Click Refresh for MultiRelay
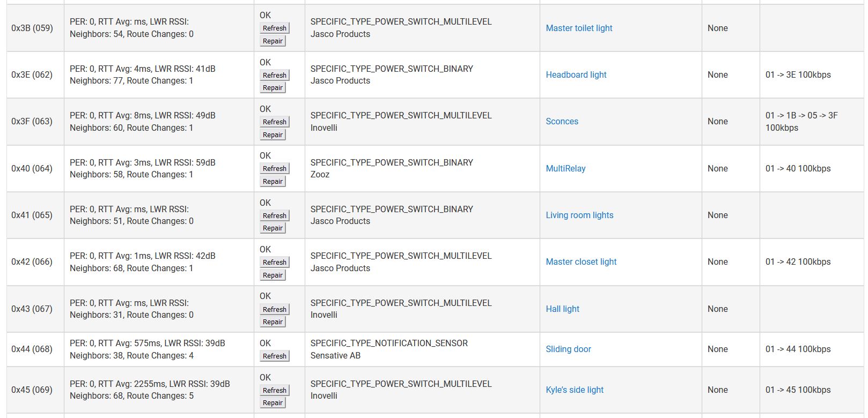Screen dimensions: 868x418 (x=275, y=168)
